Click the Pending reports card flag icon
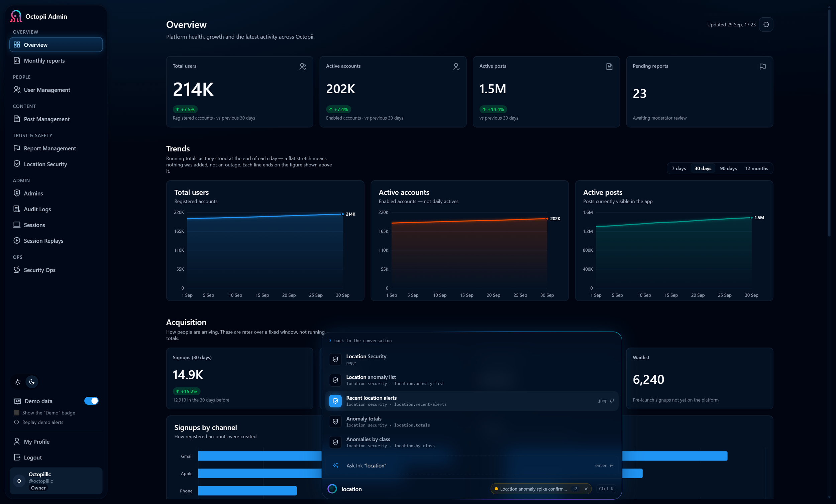The width and height of the screenshot is (836, 504). [x=762, y=67]
